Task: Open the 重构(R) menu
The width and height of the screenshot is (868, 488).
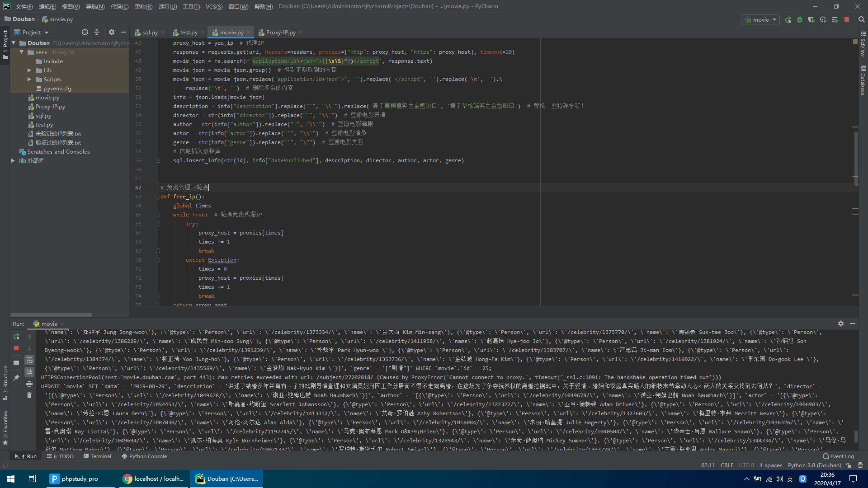Action: (143, 6)
